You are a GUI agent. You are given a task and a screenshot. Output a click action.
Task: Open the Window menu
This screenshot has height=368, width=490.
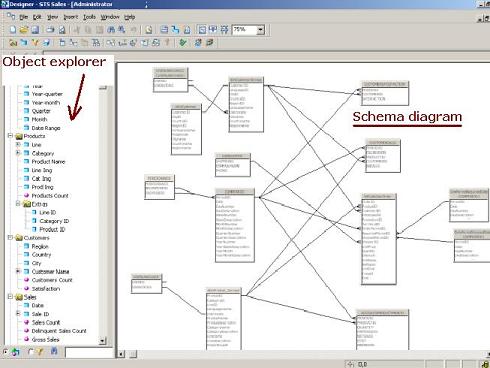pyautogui.click(x=110, y=17)
